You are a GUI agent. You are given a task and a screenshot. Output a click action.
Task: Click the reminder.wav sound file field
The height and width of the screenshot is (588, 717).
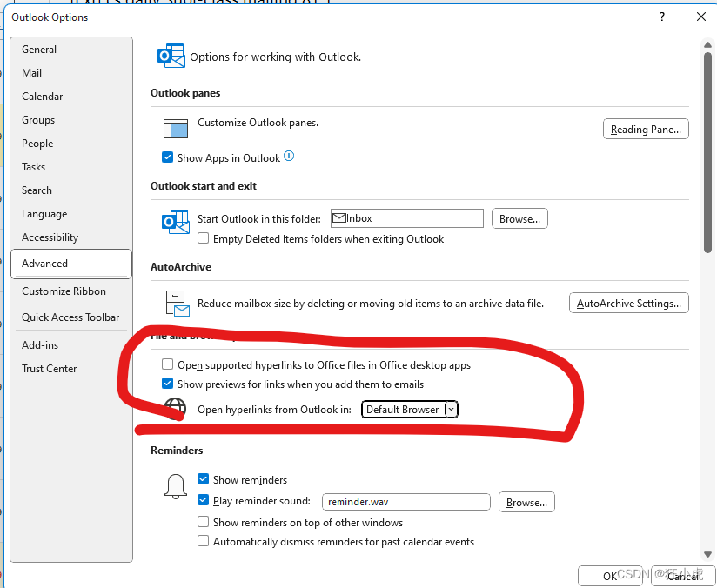tap(406, 502)
